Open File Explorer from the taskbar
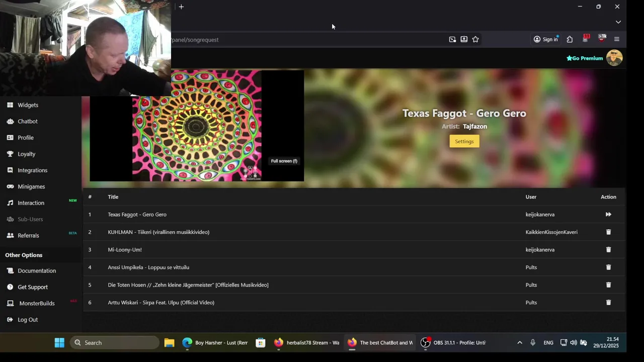 click(169, 343)
